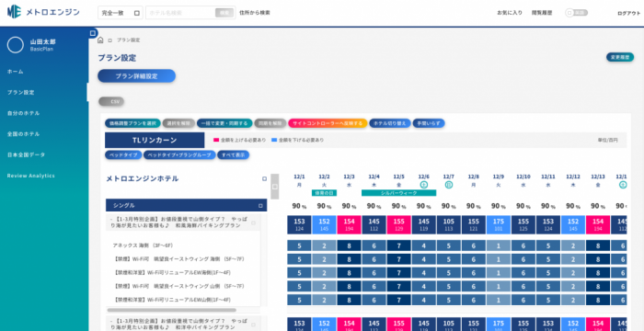The width and height of the screenshot is (644, 331).
Task: Go to ホーム in the sidebar
Action: click(16, 72)
